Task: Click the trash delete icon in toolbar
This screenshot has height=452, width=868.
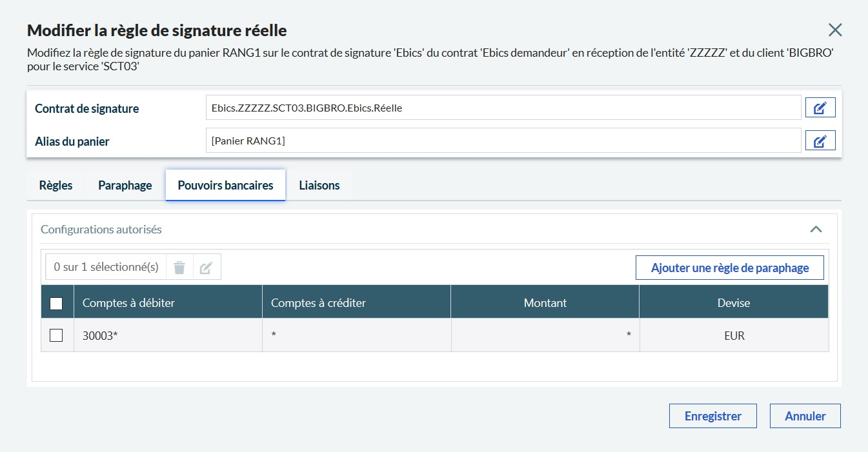Action: (179, 267)
